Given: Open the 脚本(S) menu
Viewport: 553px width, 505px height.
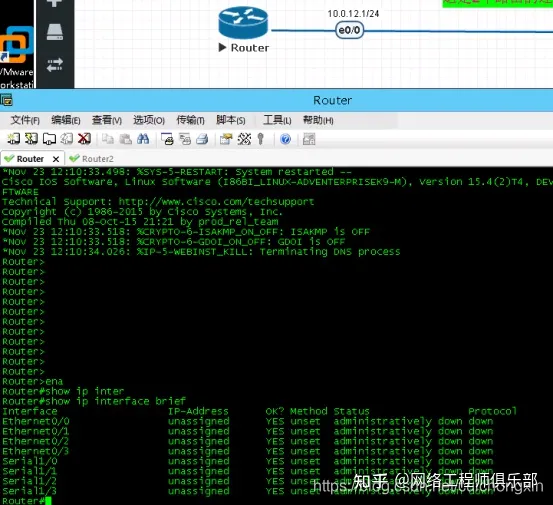Looking at the screenshot, I should click(231, 120).
